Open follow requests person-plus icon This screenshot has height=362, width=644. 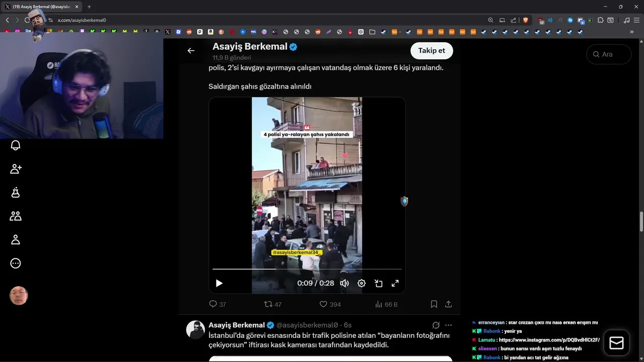tap(16, 169)
